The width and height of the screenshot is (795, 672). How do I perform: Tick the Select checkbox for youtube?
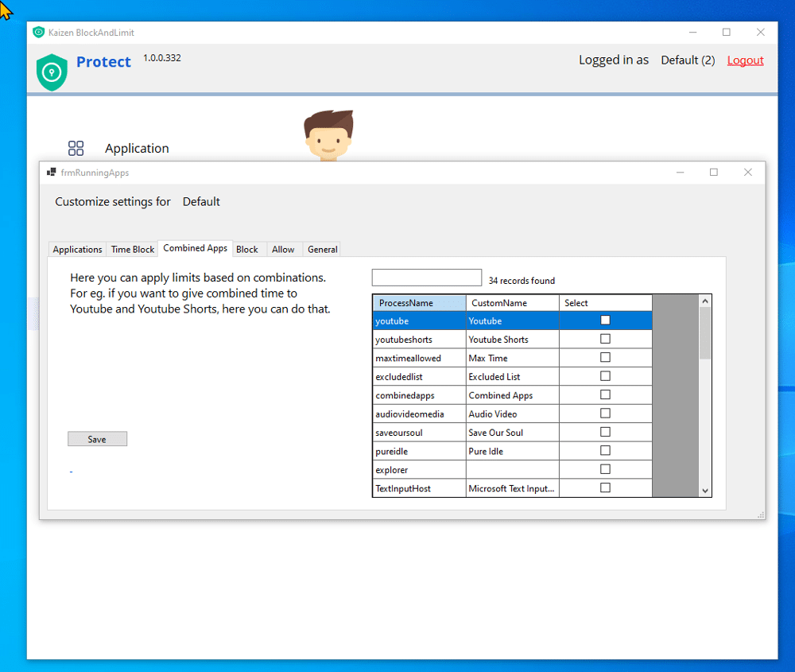[x=605, y=320]
